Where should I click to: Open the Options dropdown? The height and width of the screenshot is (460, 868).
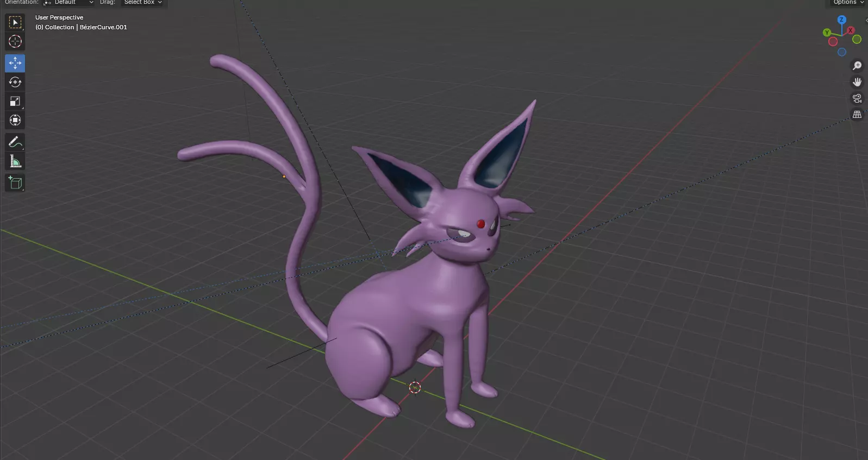(x=848, y=3)
